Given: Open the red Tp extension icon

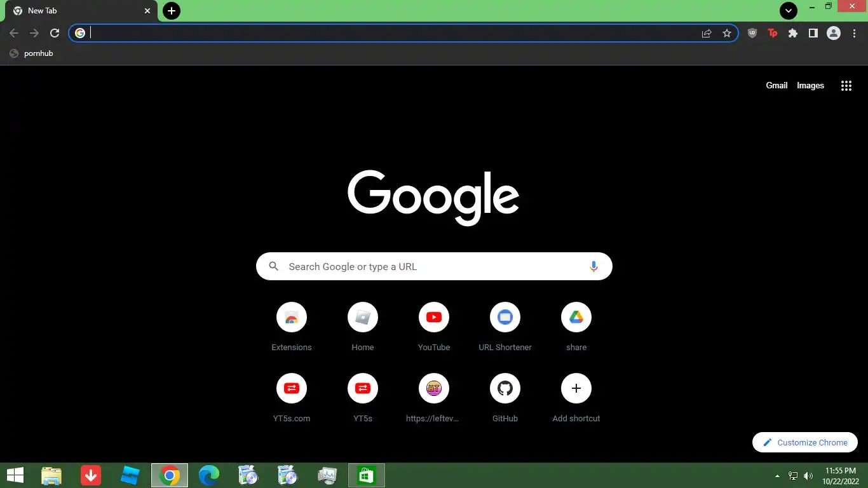Looking at the screenshot, I should [773, 33].
